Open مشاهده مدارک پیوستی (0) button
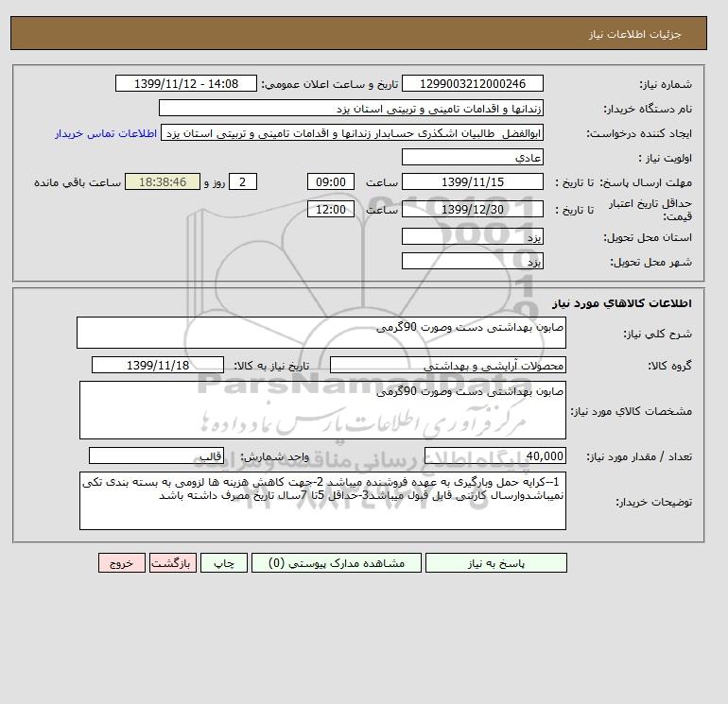Viewport: 728px width, 704px height. click(337, 563)
